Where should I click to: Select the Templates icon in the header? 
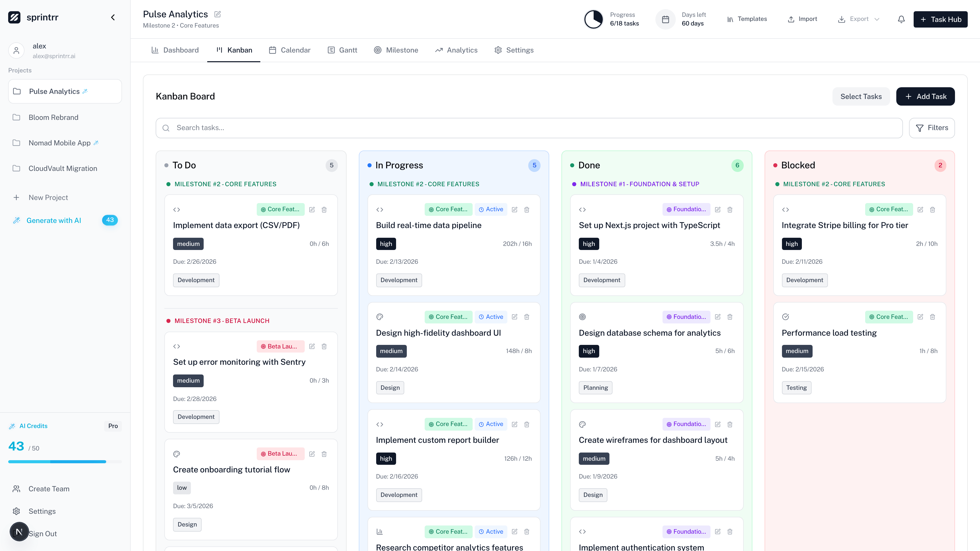pos(730,19)
